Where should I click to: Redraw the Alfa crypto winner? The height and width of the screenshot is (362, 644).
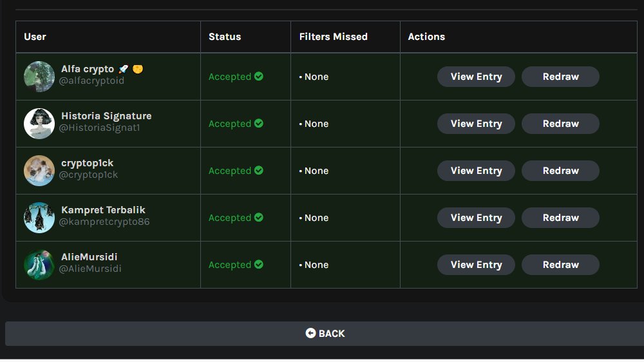[x=561, y=77]
